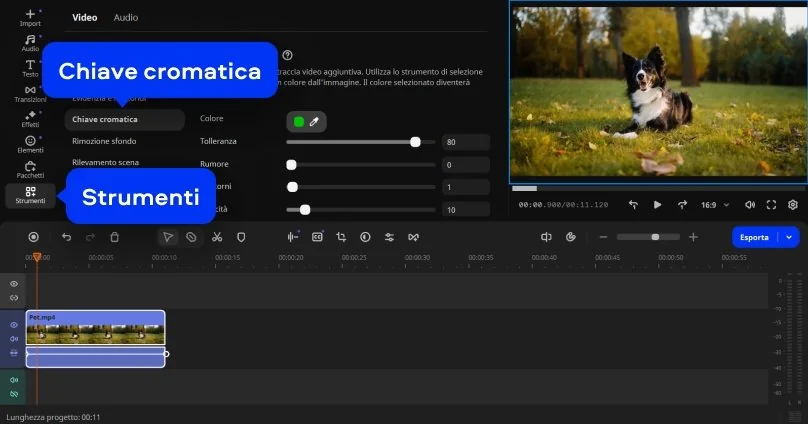Mute the audio track in timeline
The image size is (808, 424).
(14, 380)
